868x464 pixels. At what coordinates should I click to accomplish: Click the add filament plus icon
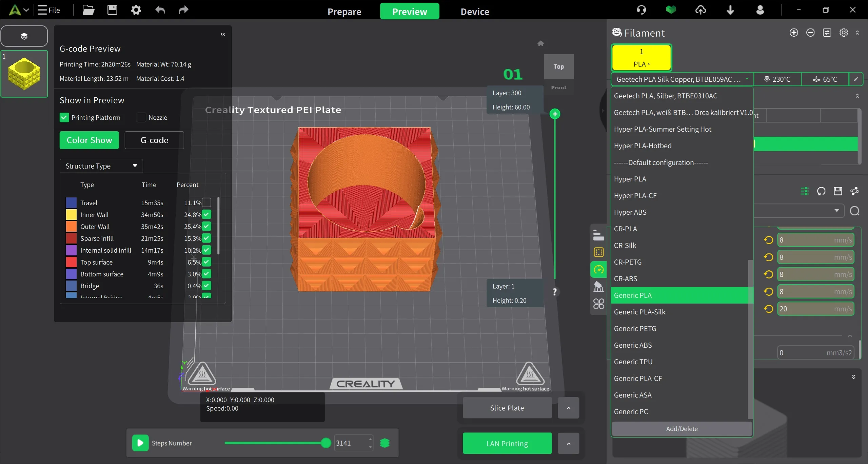coord(793,33)
